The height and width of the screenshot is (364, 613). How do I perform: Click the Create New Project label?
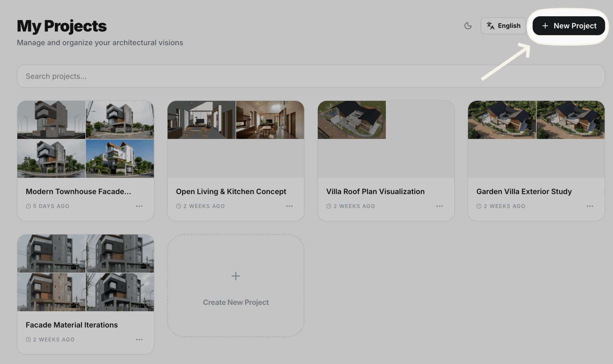pos(236,302)
